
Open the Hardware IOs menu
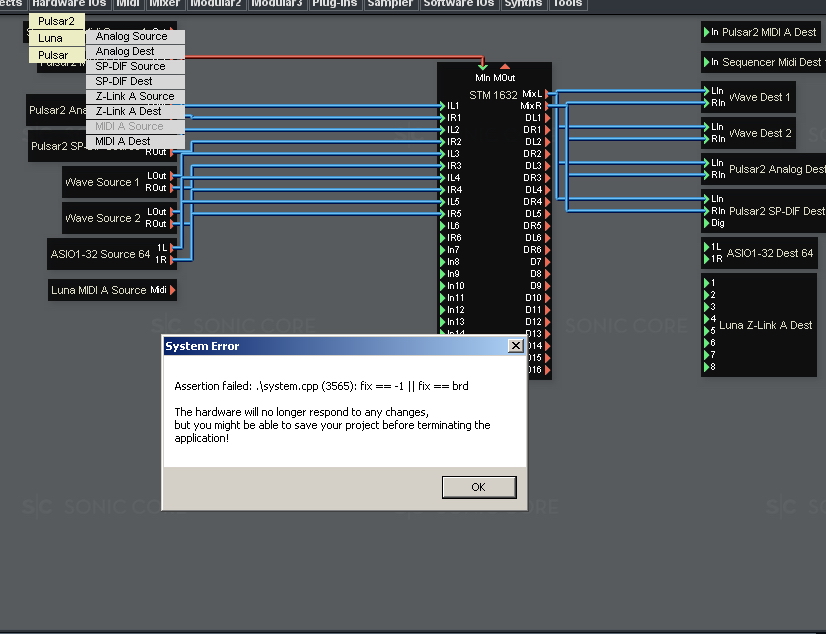tap(69, 4)
